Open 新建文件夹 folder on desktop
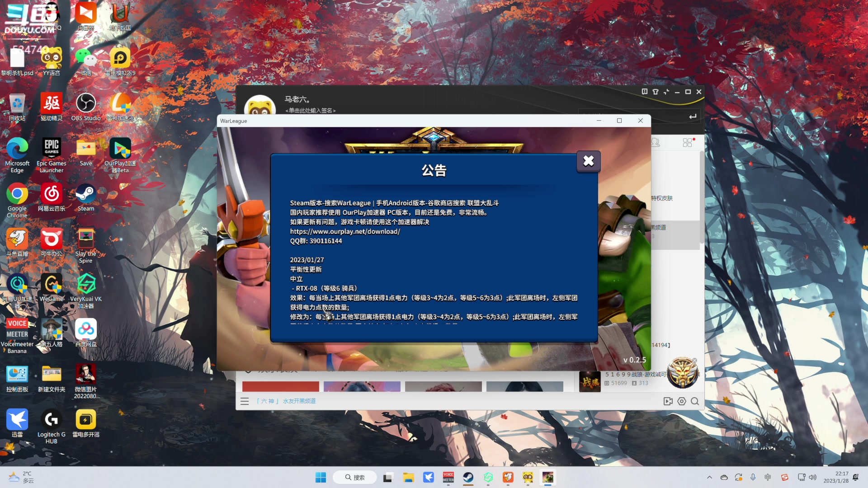 pos(52,378)
